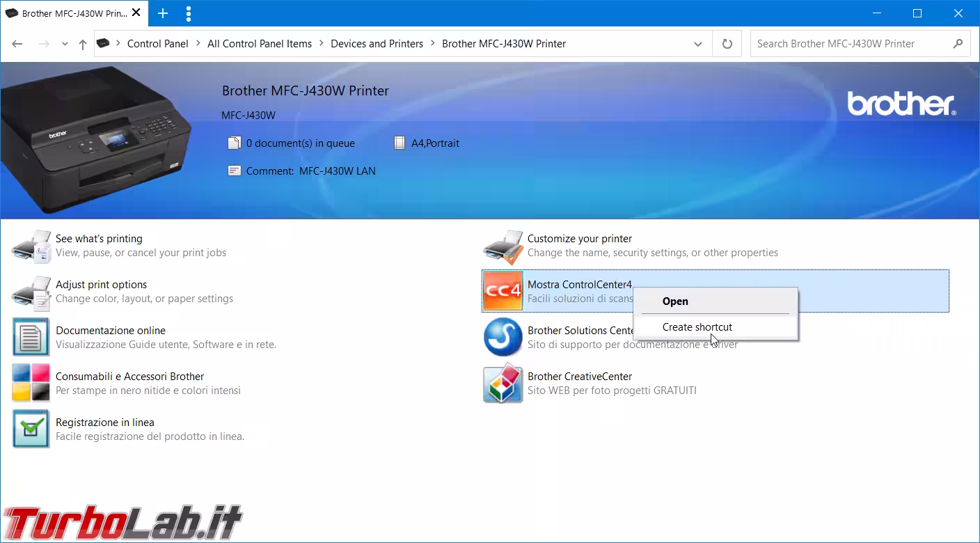
Task: Close the Brother MFC-J430W Printer tab
Action: pos(136,13)
